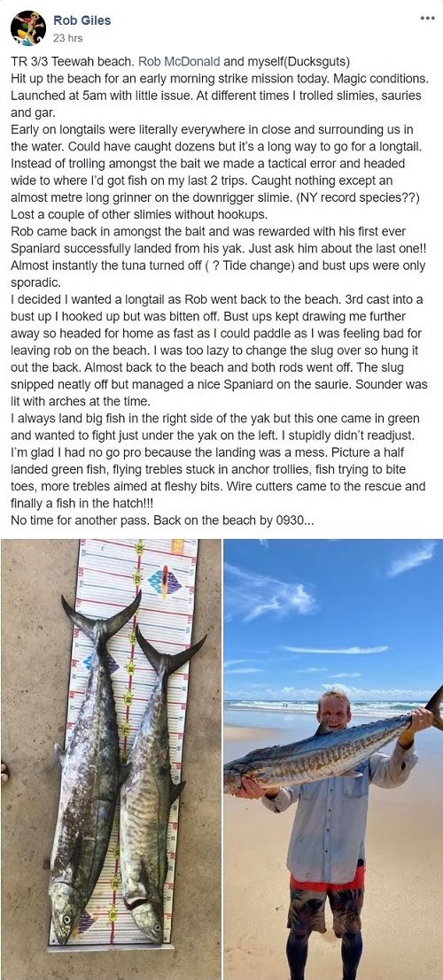Open Rob Giles' profile from name
443x980 pixels.
click(x=82, y=20)
